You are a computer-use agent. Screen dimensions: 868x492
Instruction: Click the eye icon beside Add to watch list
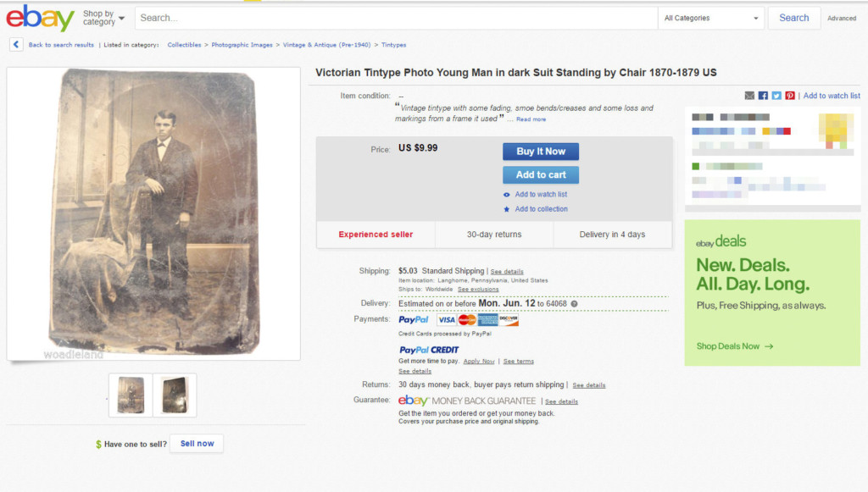pyautogui.click(x=507, y=195)
